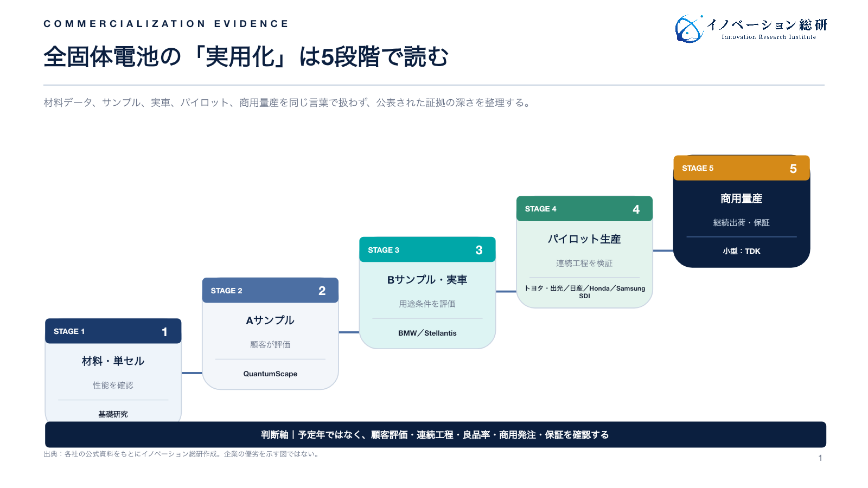This screenshot has width=868, height=488.
Task: Select the title 全固体電池の「実用化」は5段階で読む
Action: (246, 57)
